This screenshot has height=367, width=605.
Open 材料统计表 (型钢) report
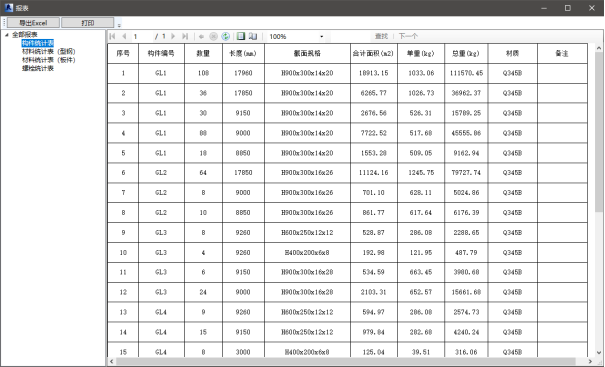point(48,51)
